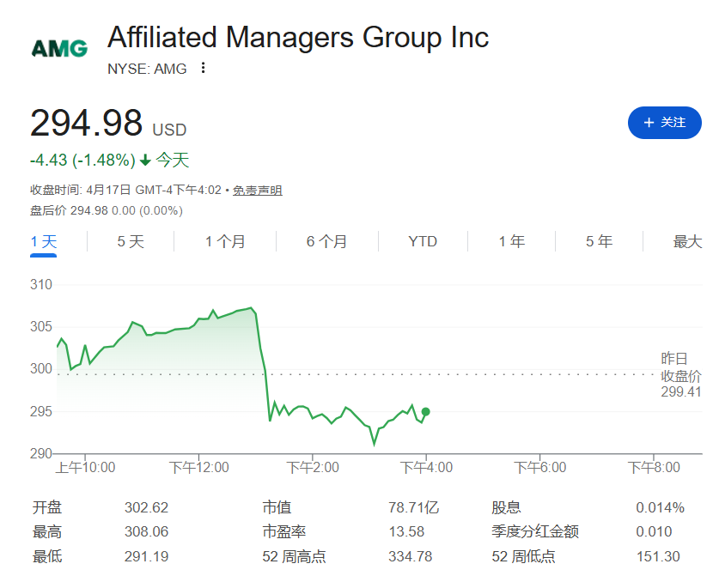Click the down arrow beside 今天
The height and width of the screenshot is (588, 713).
point(145,160)
